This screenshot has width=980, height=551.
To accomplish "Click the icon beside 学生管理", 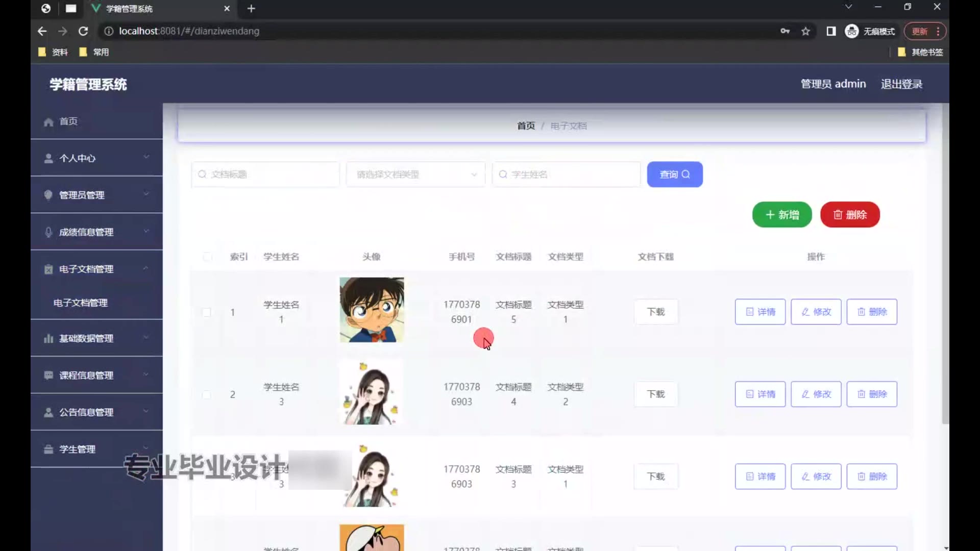I will [x=48, y=449].
